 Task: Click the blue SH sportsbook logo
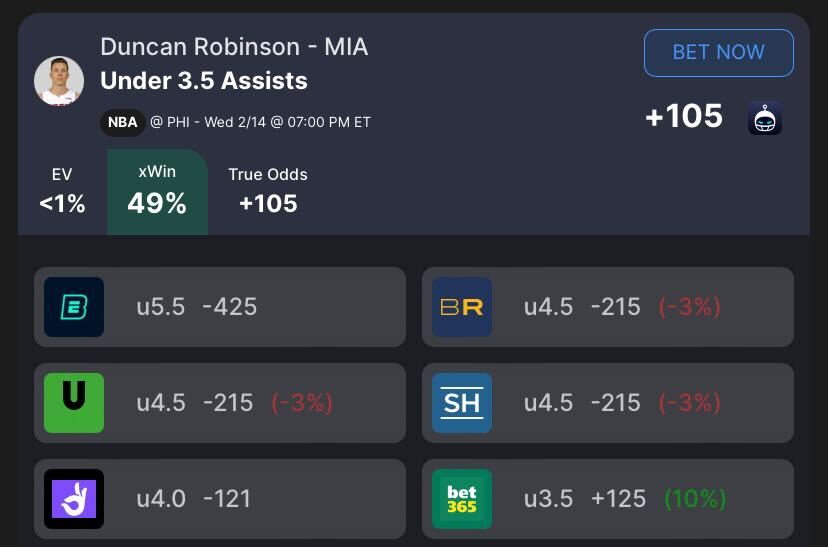(462, 402)
